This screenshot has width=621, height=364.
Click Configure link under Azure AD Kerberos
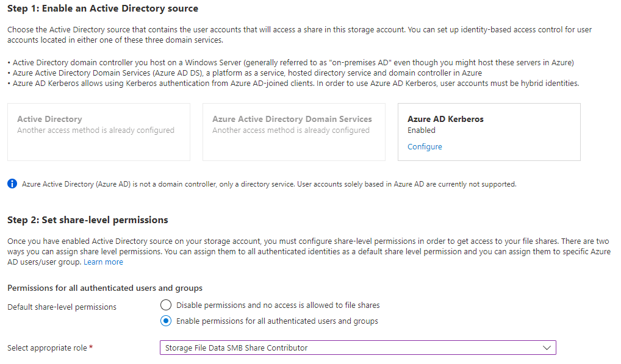click(x=425, y=146)
